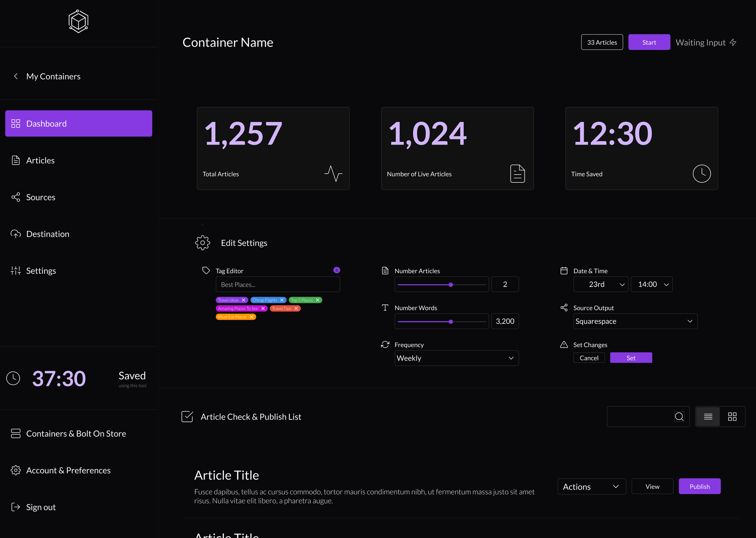Publish the first Article Title
The width and height of the screenshot is (756, 538).
[x=699, y=486]
